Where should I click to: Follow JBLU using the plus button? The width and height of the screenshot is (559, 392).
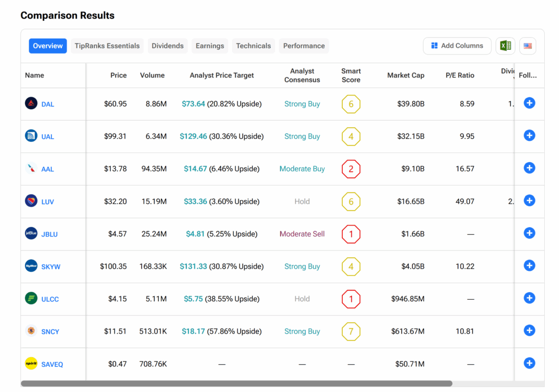(x=529, y=233)
